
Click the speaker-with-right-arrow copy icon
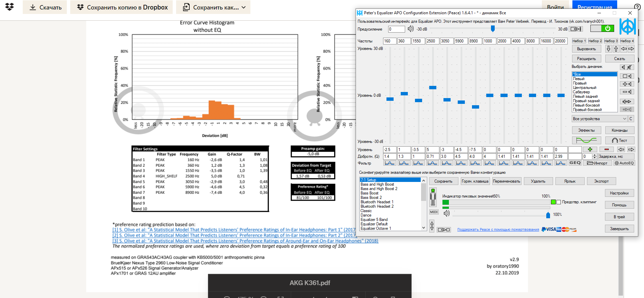[627, 101]
